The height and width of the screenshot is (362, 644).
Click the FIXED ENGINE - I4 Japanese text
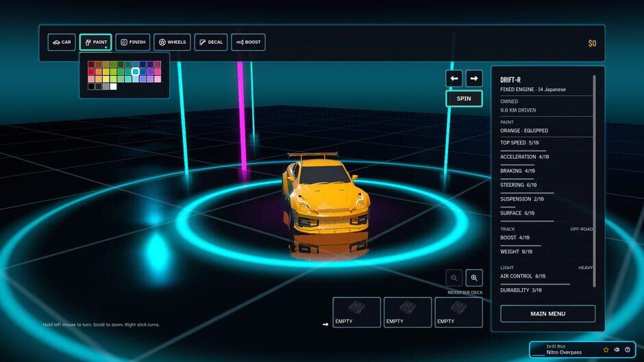pyautogui.click(x=533, y=90)
